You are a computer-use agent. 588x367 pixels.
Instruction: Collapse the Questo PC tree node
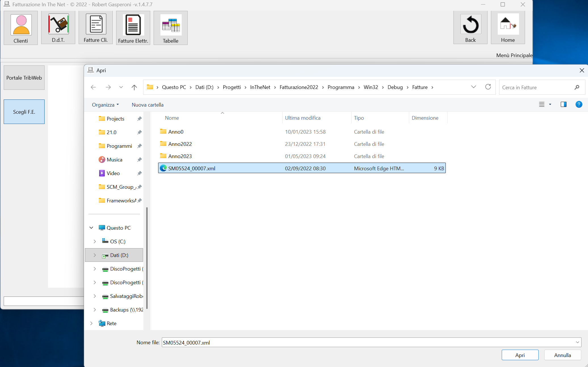[91, 228]
